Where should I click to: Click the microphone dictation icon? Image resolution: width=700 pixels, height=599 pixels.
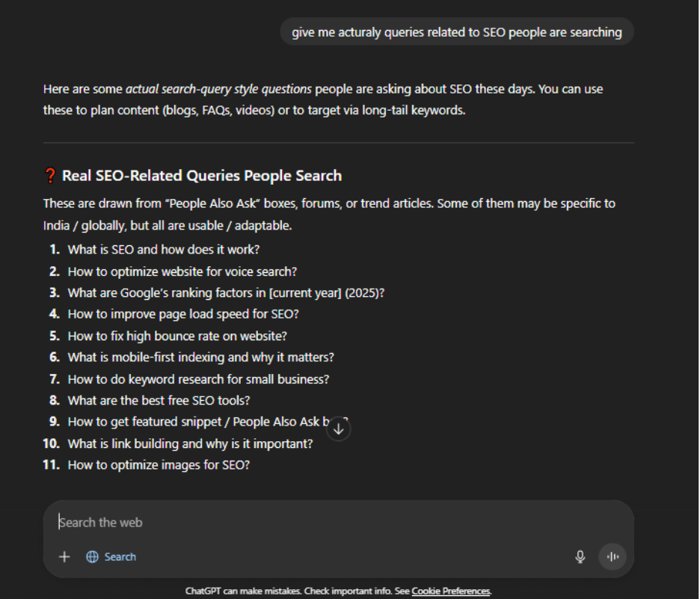coord(580,556)
